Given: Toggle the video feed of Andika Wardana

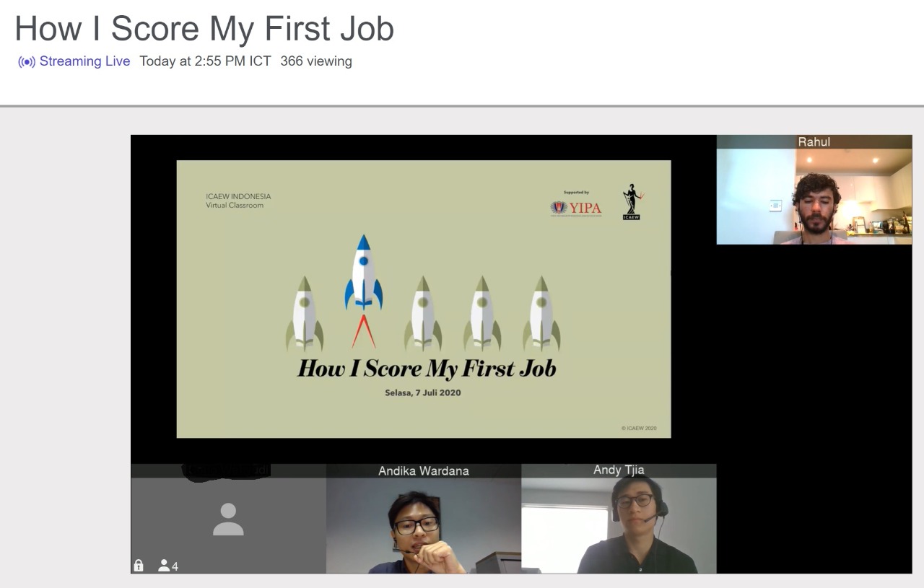Looking at the screenshot, I should pyautogui.click(x=422, y=519).
